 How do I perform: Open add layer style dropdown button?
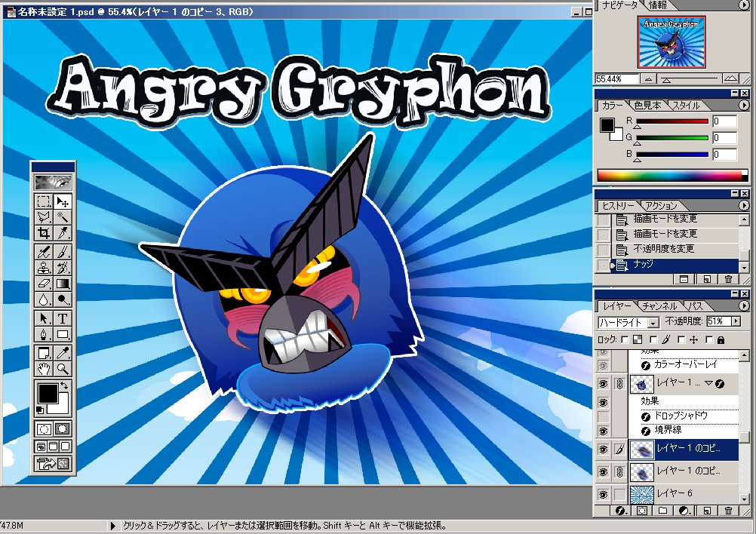click(x=622, y=511)
